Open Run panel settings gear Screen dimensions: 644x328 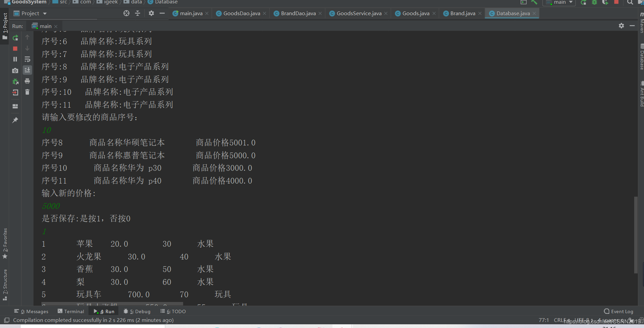pos(621,26)
